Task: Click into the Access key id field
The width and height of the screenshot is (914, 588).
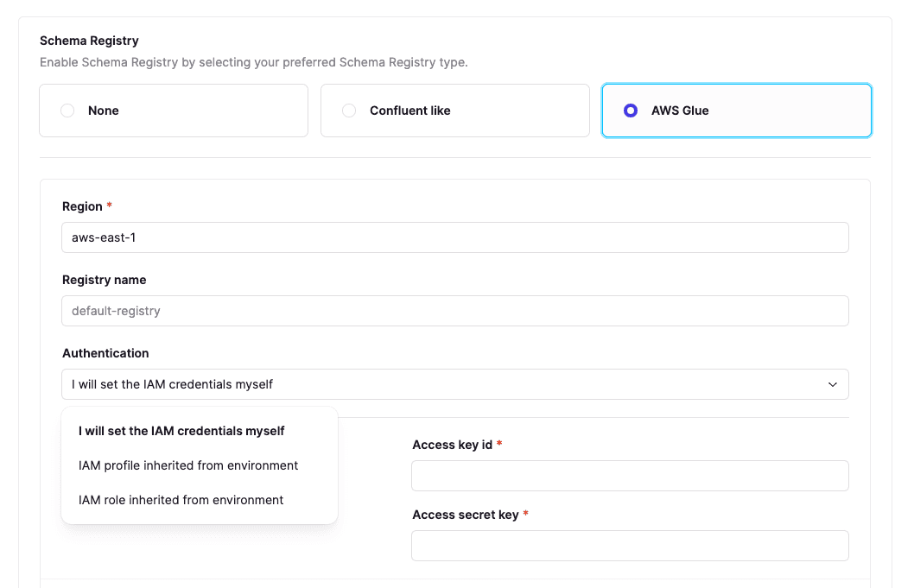Action: (629, 476)
